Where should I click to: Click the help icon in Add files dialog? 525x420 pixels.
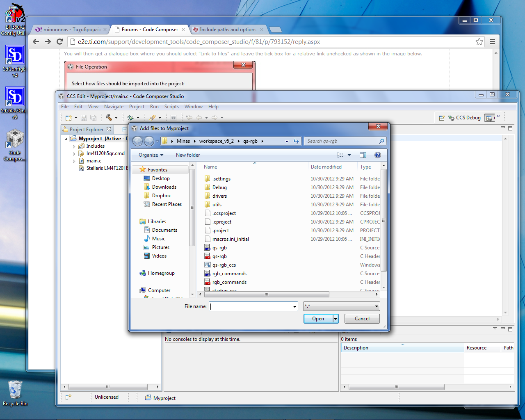tap(378, 155)
